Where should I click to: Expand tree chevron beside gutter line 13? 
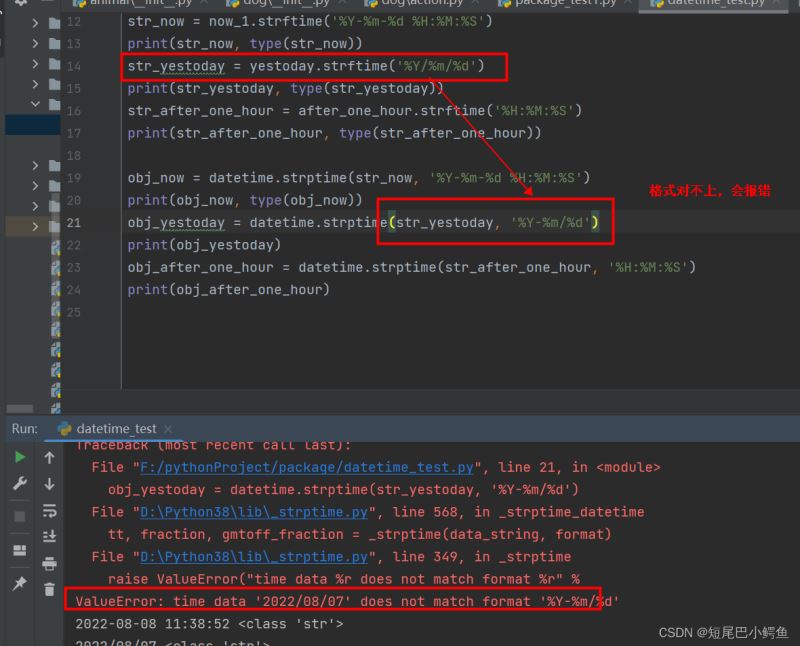click(x=35, y=44)
